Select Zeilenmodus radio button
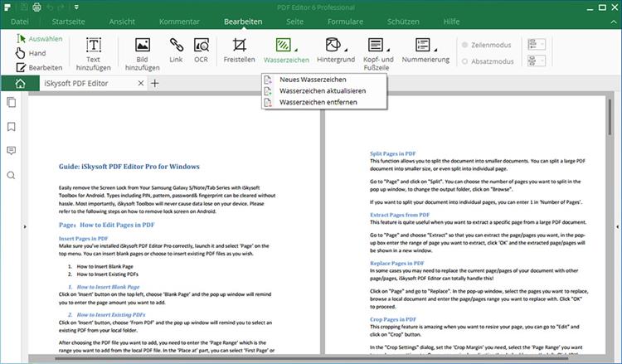The height and width of the screenshot is (364, 622). pos(465,46)
